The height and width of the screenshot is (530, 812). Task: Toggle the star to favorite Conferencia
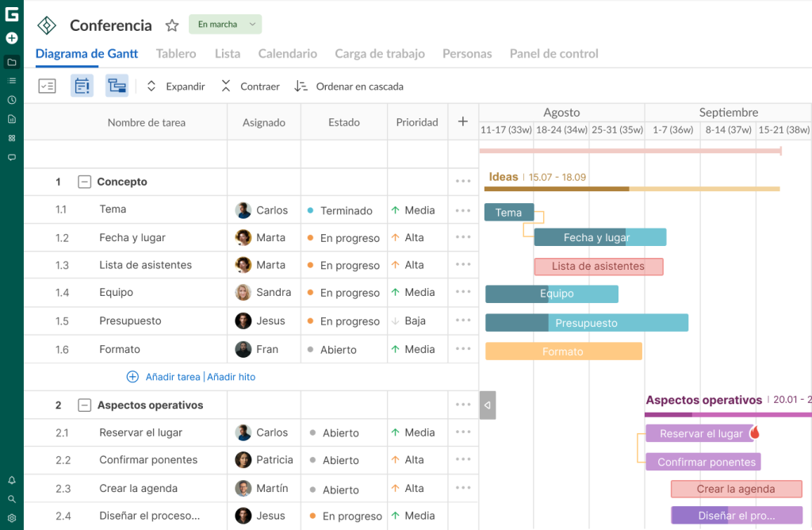[x=172, y=25]
